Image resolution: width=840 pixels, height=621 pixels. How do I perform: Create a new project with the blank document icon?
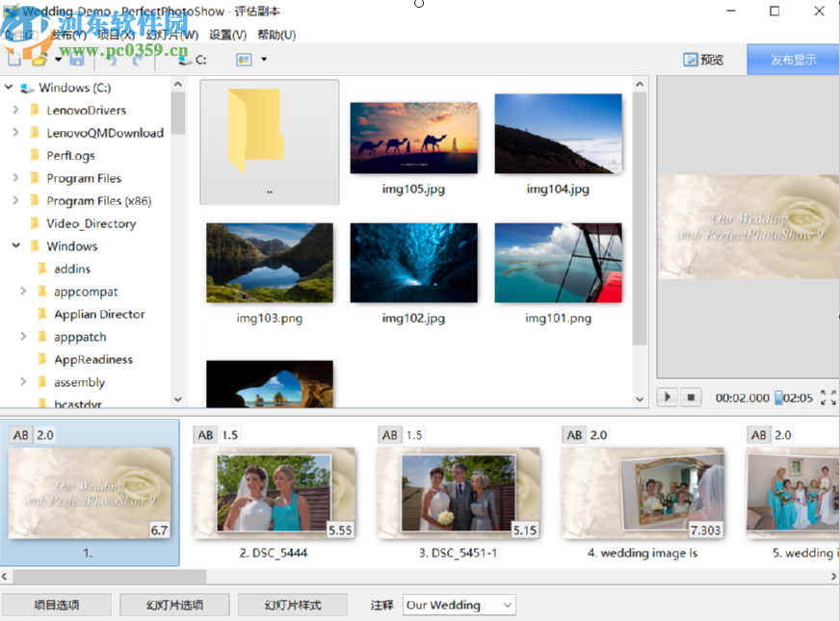click(13, 59)
